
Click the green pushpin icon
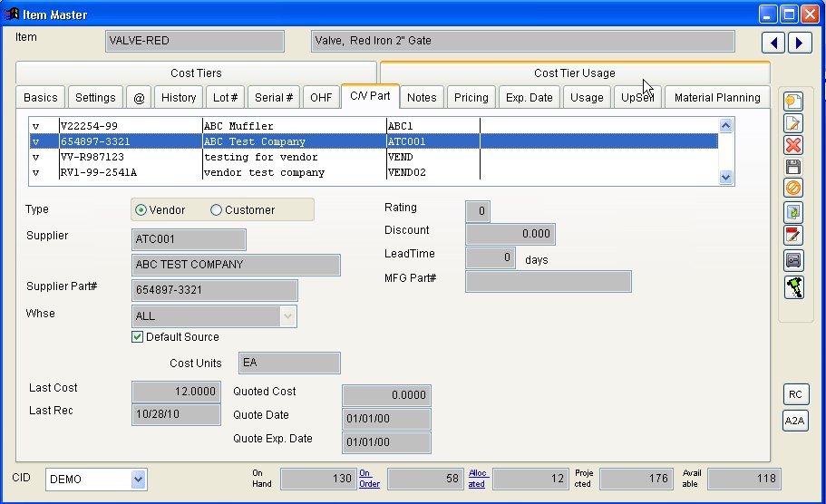(x=793, y=287)
